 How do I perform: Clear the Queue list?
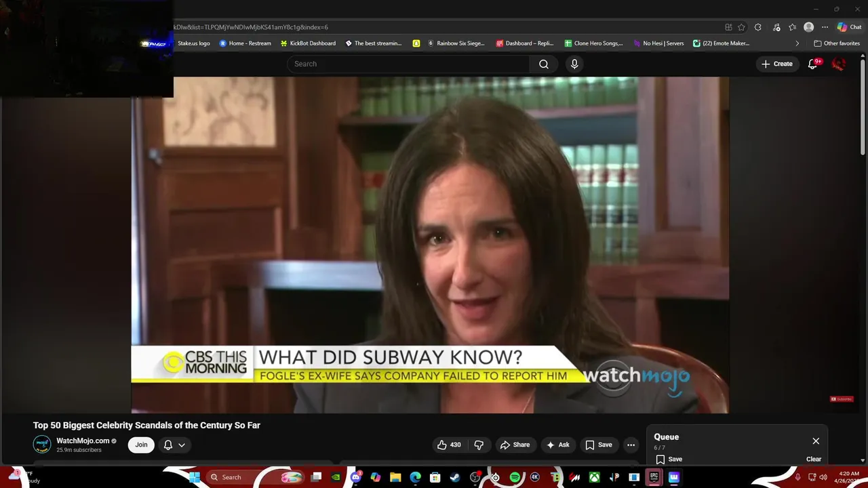click(814, 459)
